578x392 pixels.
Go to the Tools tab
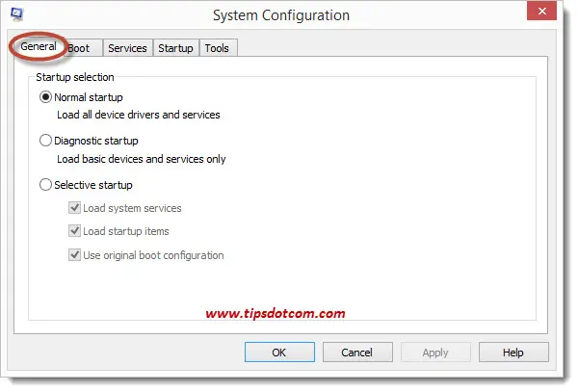tap(217, 48)
